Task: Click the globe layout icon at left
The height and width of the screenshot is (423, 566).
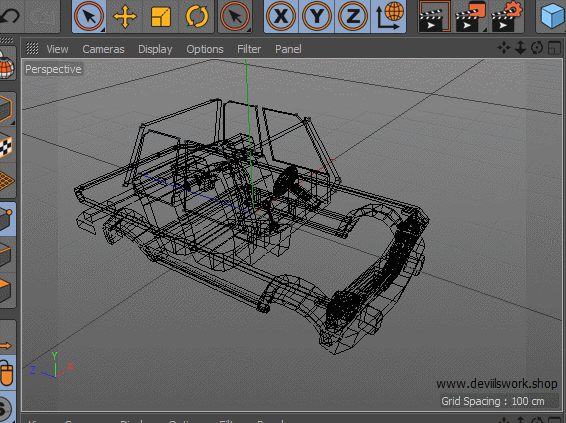Action: pyautogui.click(x=7, y=64)
